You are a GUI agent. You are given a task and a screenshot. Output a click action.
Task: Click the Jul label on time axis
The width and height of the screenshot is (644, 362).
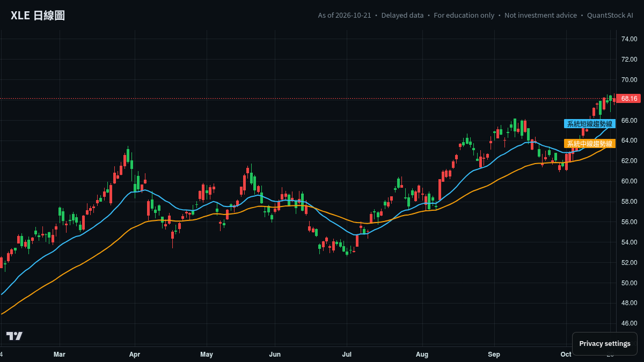(x=347, y=354)
